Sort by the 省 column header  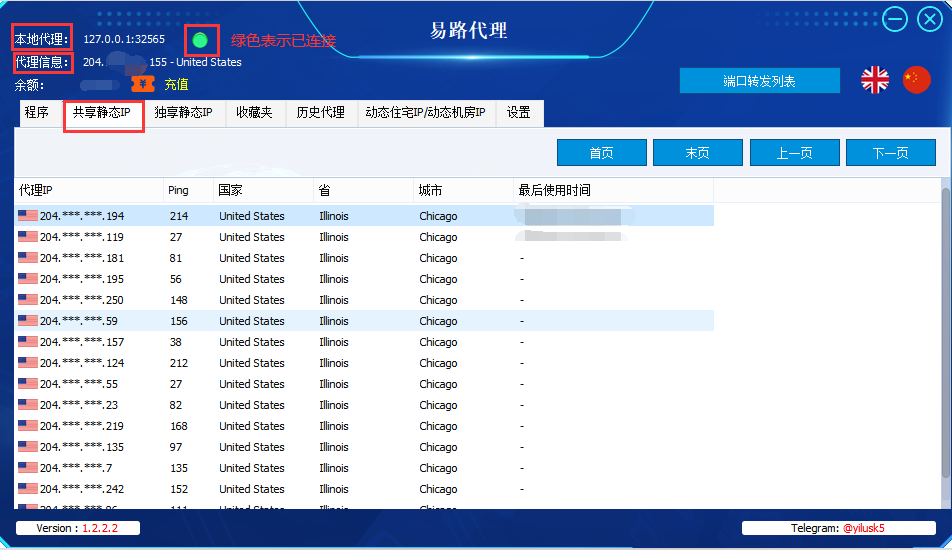point(364,190)
